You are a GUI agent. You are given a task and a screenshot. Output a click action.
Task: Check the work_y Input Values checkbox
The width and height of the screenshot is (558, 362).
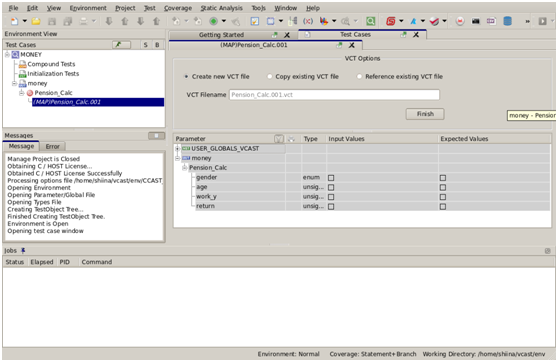(x=331, y=197)
